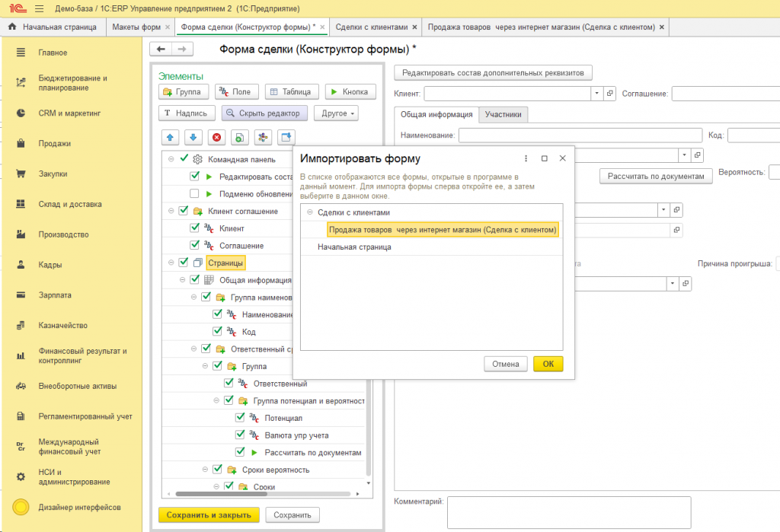Click the green copy element icon
Image resolution: width=780 pixels, height=532 pixels.
[x=239, y=137]
